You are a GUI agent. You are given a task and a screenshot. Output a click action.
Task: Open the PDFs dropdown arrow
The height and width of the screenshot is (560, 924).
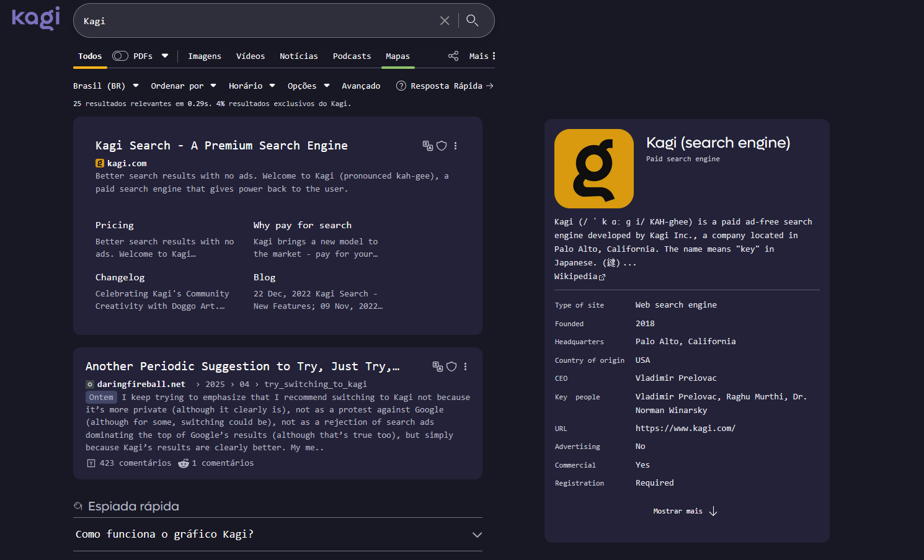165,56
